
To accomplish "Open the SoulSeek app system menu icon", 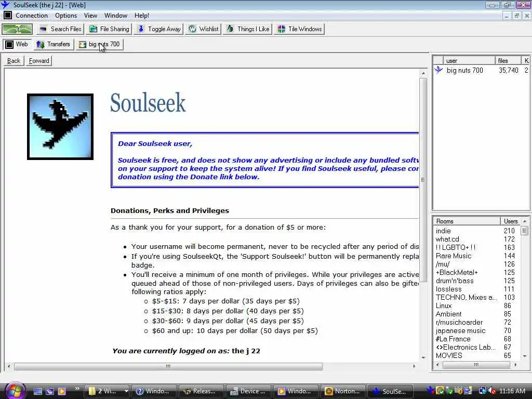I will pyautogui.click(x=5, y=4).
